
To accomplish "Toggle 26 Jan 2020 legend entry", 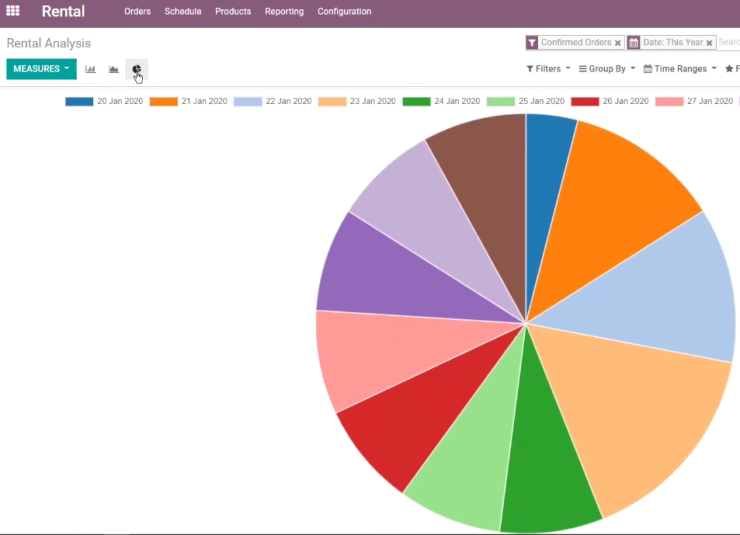I will click(610, 101).
